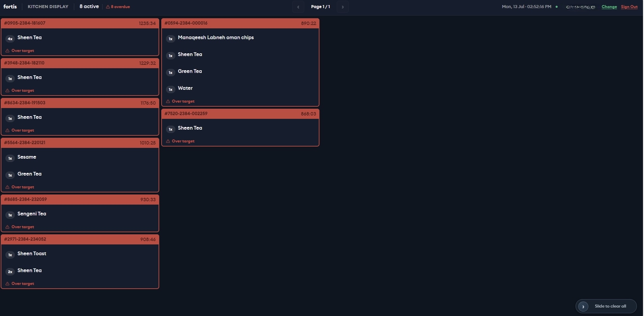
Task: Go to the previous page arrow
Action: click(298, 7)
